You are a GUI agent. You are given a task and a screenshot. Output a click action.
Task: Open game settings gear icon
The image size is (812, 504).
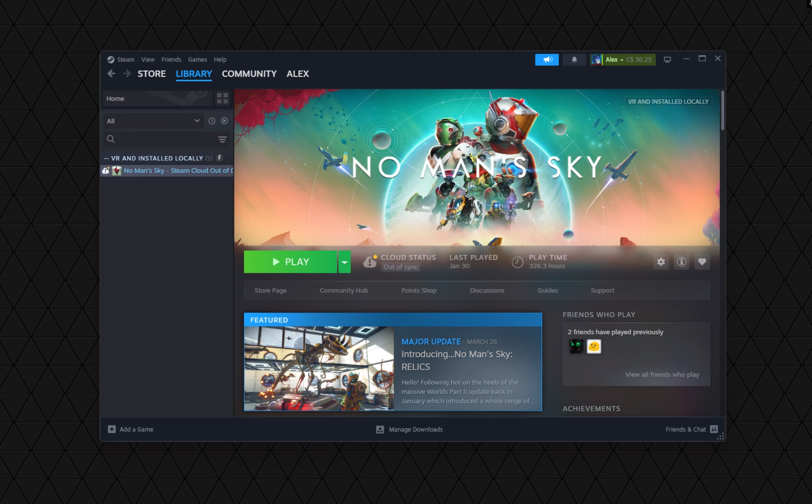(x=661, y=262)
